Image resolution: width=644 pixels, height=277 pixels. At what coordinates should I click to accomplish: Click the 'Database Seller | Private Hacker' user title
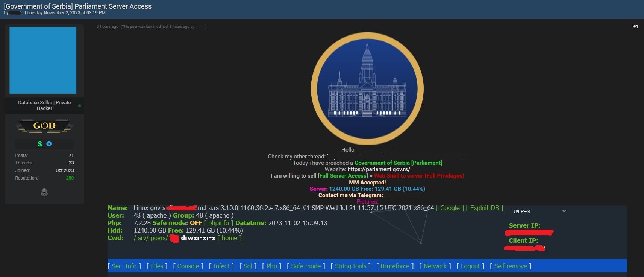click(x=44, y=105)
